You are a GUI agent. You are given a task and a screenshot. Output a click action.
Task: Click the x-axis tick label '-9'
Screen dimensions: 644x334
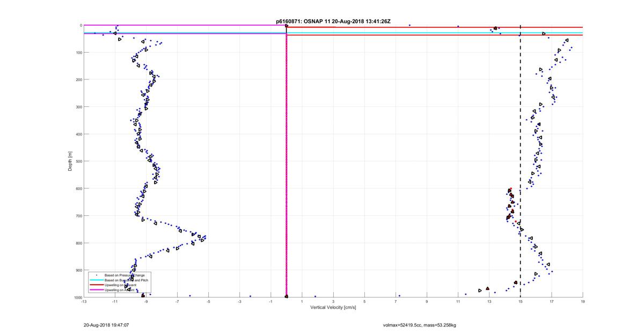[x=146, y=302]
